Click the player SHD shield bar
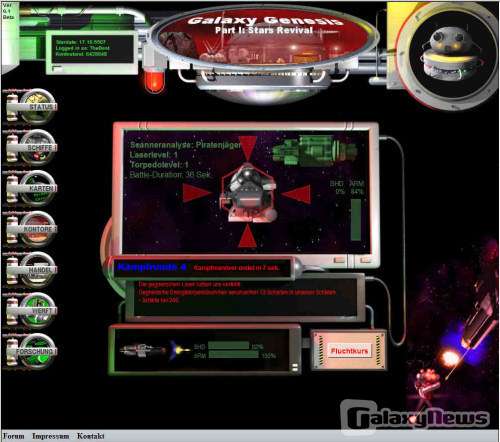 click(228, 345)
